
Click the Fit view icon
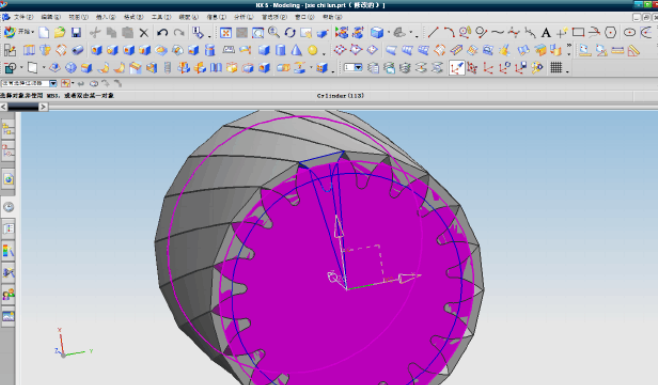(x=226, y=32)
